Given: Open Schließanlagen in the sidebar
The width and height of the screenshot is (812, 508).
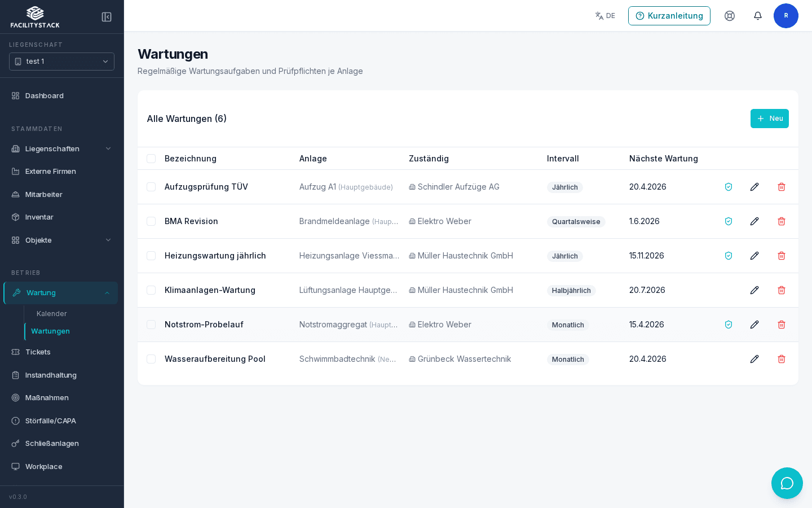Looking at the screenshot, I should [61, 443].
